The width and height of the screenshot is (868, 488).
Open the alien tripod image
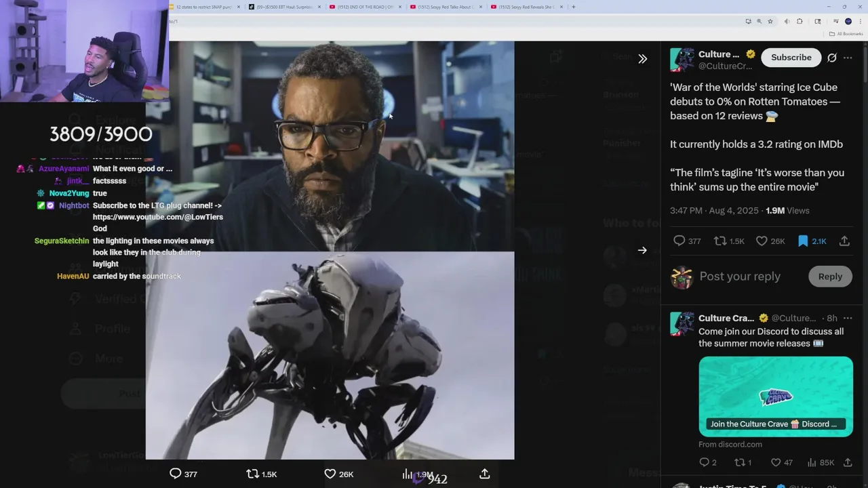coord(330,356)
